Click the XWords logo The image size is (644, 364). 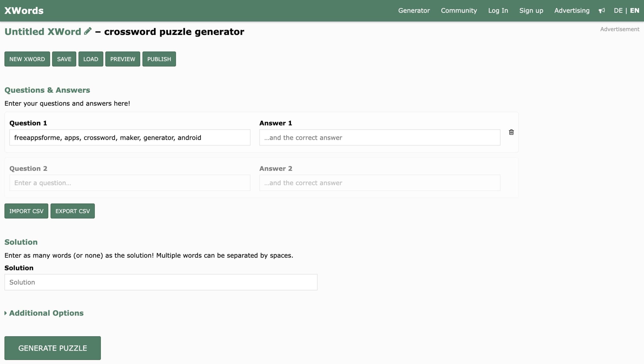(x=24, y=11)
